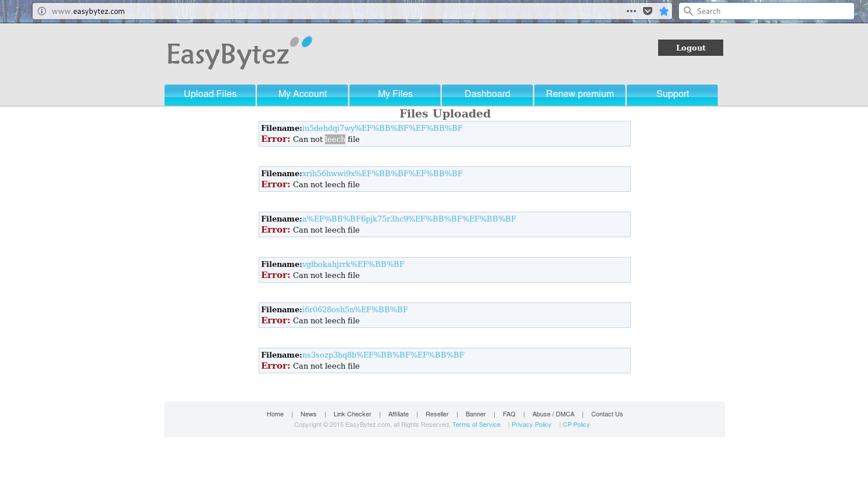Screen dimensions: 868x485
Task: Open the Abuse / DMCA link
Action: [x=553, y=415]
